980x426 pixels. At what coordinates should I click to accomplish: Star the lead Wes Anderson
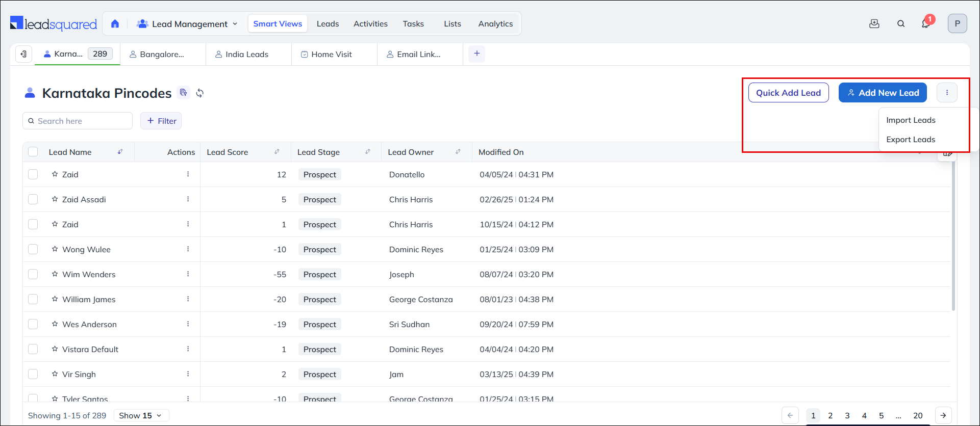(55, 324)
